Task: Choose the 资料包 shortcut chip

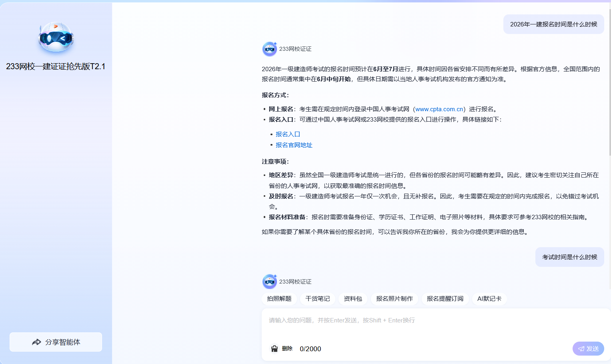Action: (353, 299)
